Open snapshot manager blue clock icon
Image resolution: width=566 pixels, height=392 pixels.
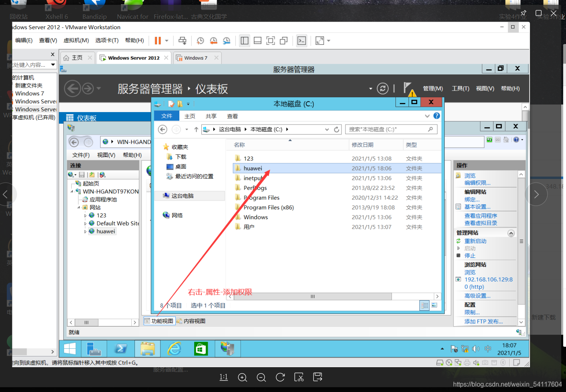[x=227, y=40]
